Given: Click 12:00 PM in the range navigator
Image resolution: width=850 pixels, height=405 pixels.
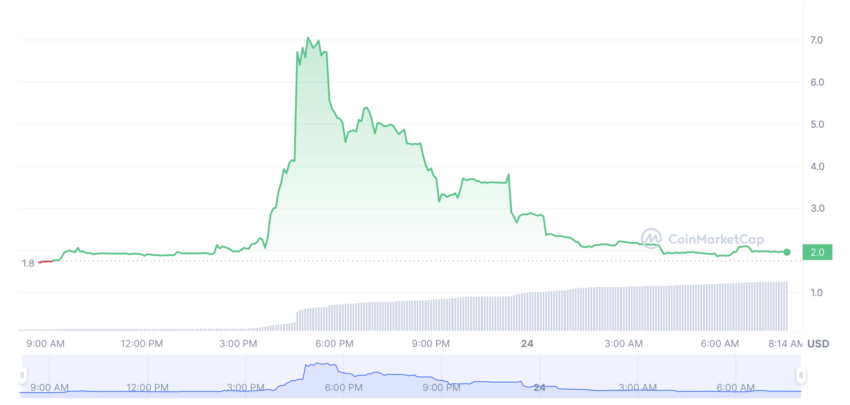Looking at the screenshot, I should click(x=149, y=388).
